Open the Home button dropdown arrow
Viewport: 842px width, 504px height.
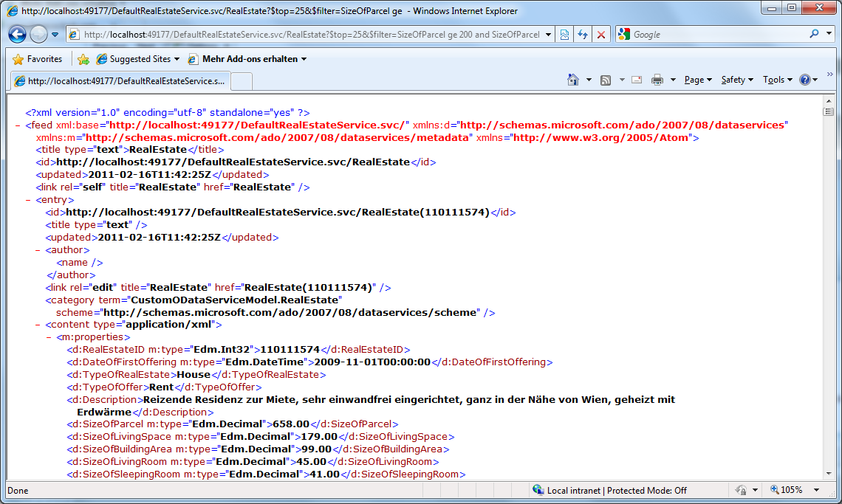tap(589, 80)
